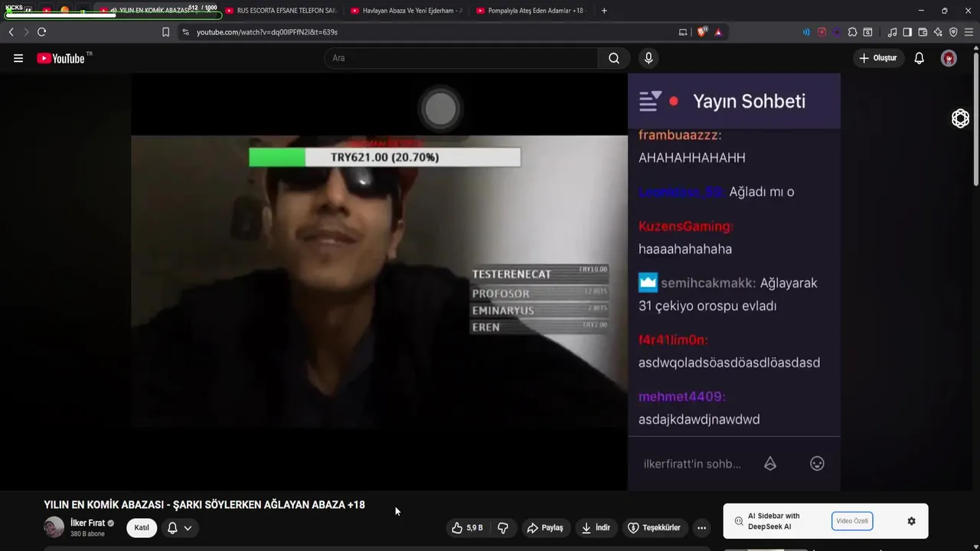Screen dimensions: 980x551
Task: Click the webcam video player area
Action: (379, 281)
